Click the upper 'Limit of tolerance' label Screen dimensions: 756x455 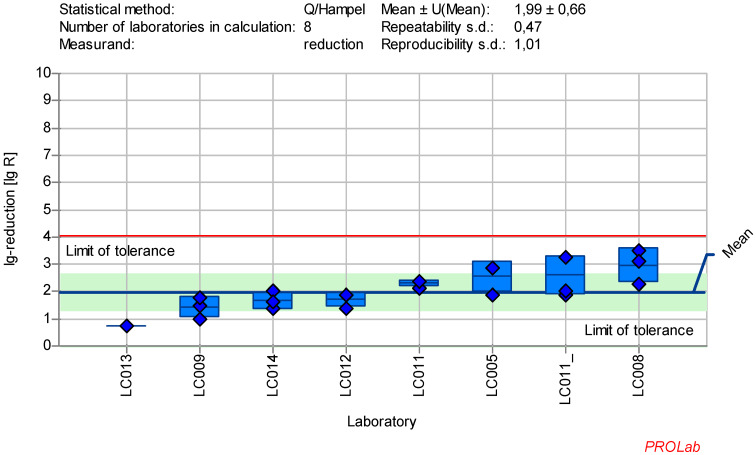[120, 251]
